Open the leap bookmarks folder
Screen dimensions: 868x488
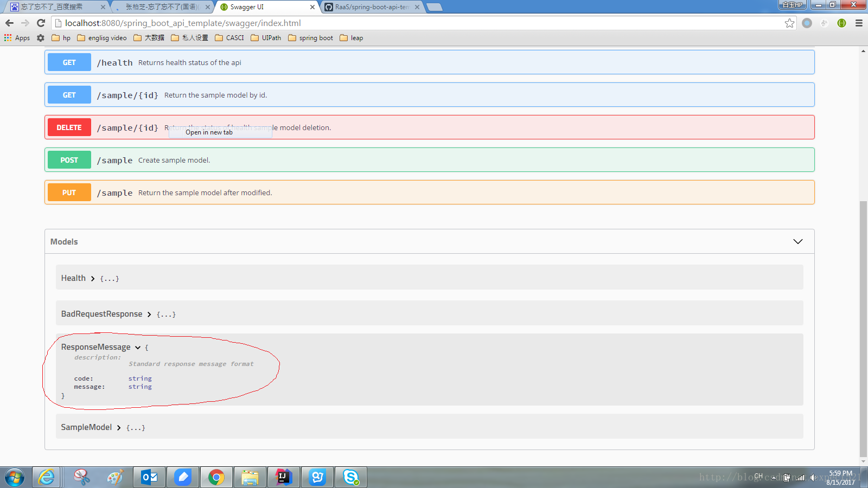pos(352,37)
